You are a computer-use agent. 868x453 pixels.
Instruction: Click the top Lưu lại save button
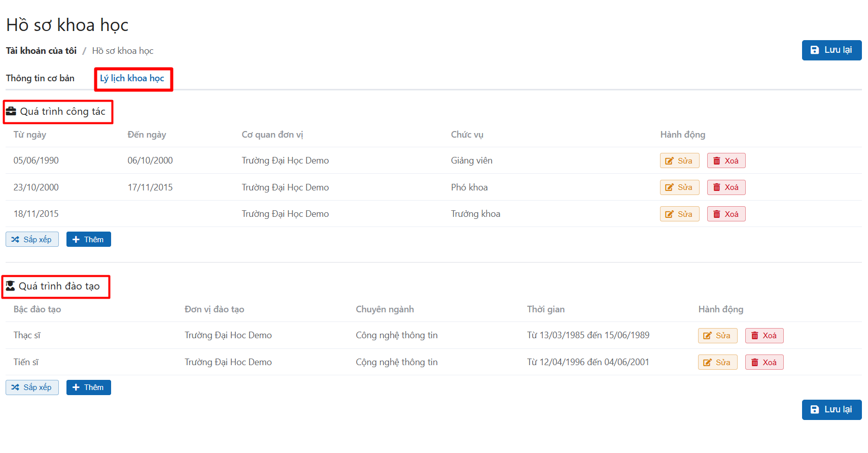point(831,50)
